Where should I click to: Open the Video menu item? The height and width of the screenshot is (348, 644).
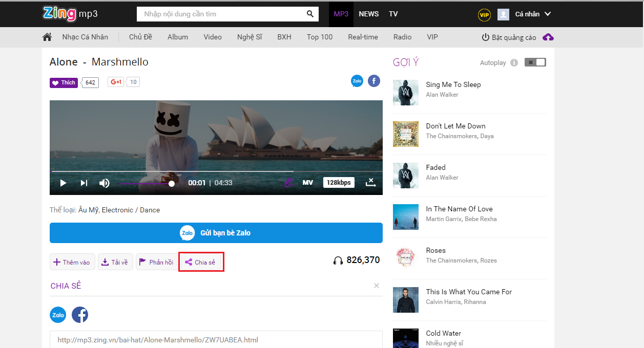pos(213,37)
